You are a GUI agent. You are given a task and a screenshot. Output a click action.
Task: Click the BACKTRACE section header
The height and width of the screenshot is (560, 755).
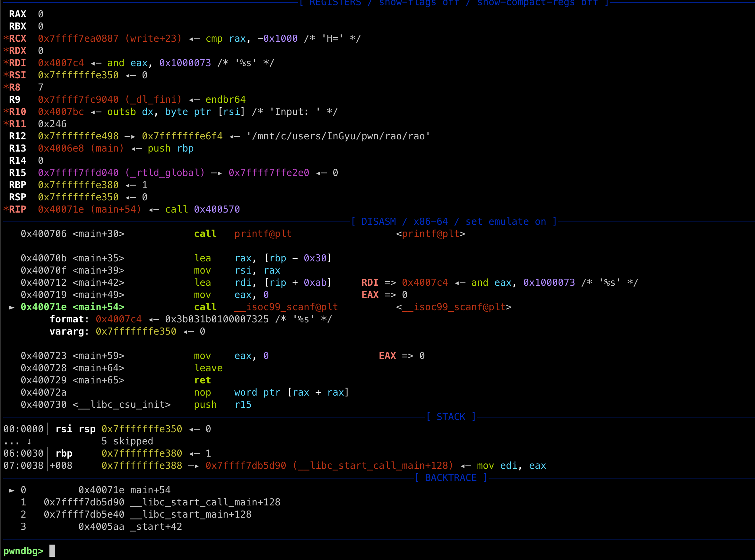point(451,478)
